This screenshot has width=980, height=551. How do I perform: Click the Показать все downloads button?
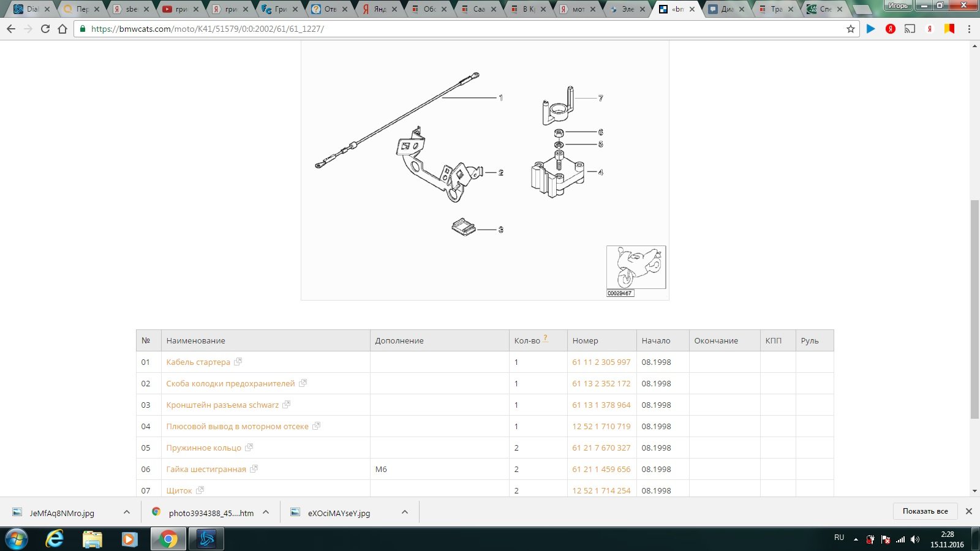tap(925, 511)
